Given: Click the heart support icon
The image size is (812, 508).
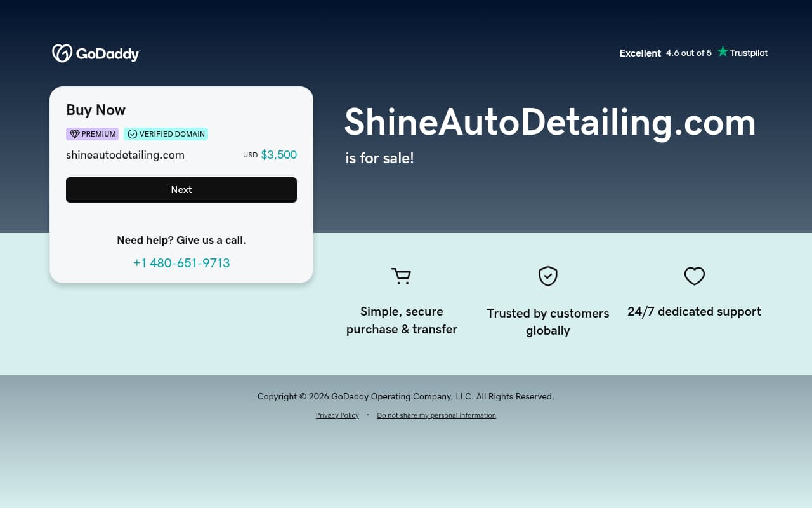Looking at the screenshot, I should point(694,276).
